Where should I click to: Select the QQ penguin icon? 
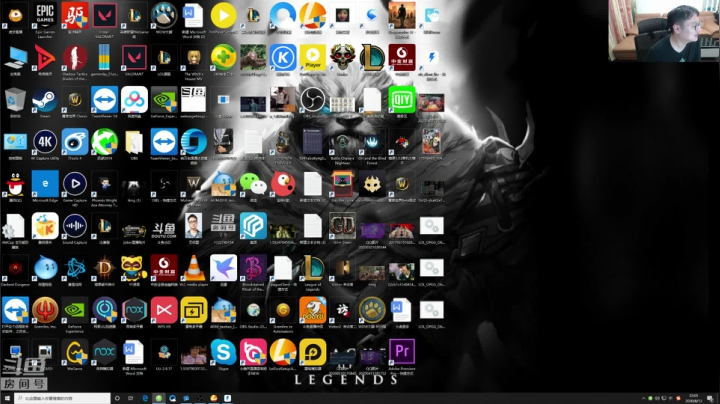tap(15, 184)
